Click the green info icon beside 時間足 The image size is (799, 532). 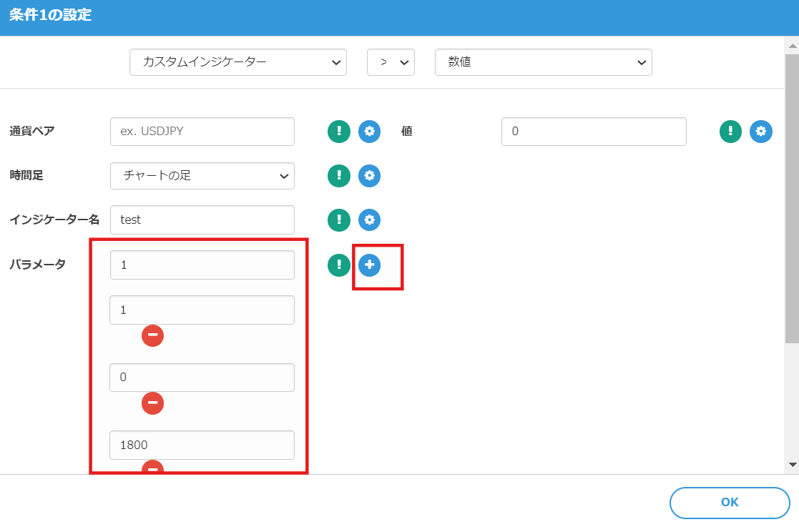click(339, 176)
